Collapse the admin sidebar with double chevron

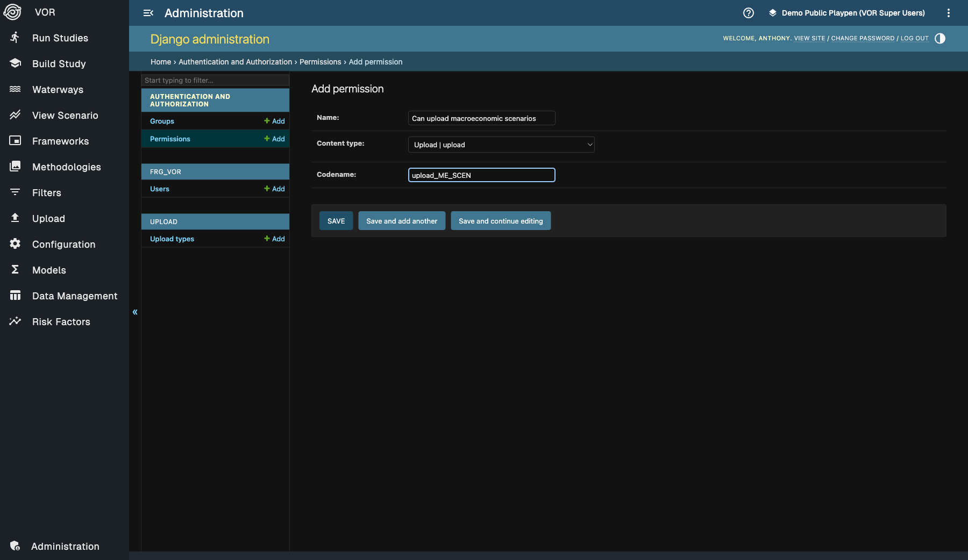point(135,312)
